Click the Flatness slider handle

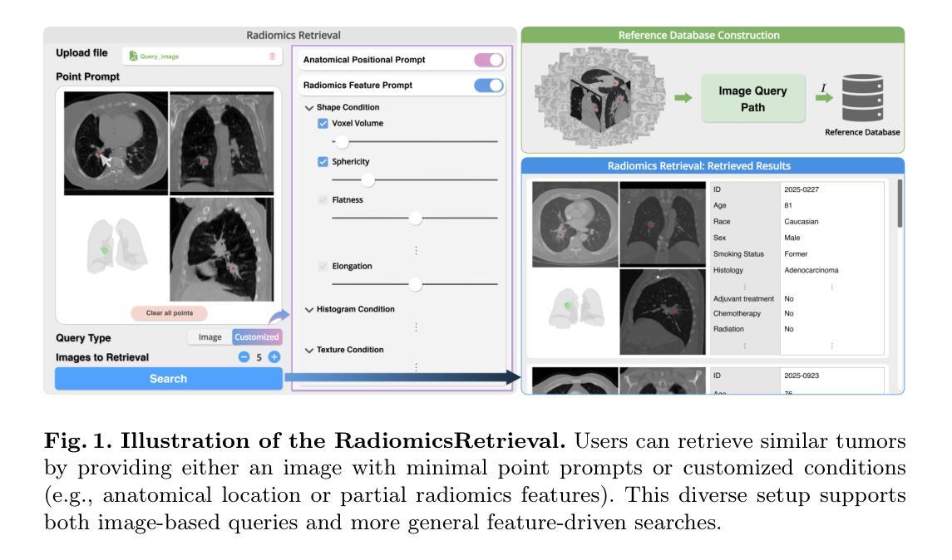coord(415,218)
